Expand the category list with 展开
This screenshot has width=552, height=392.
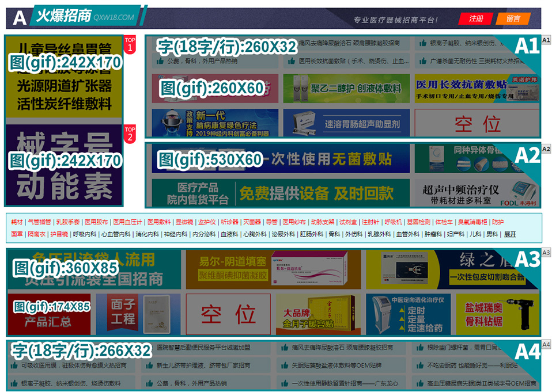click(x=510, y=234)
